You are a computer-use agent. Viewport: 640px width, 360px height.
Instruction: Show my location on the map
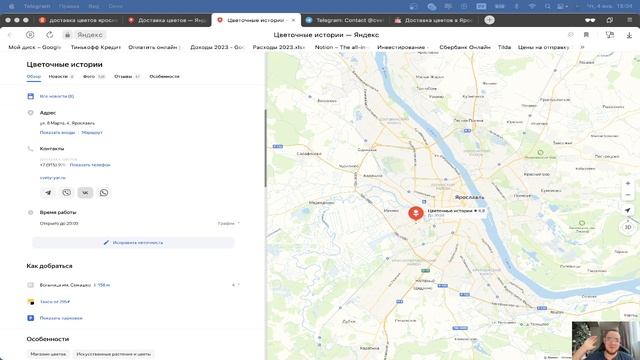coord(628,210)
